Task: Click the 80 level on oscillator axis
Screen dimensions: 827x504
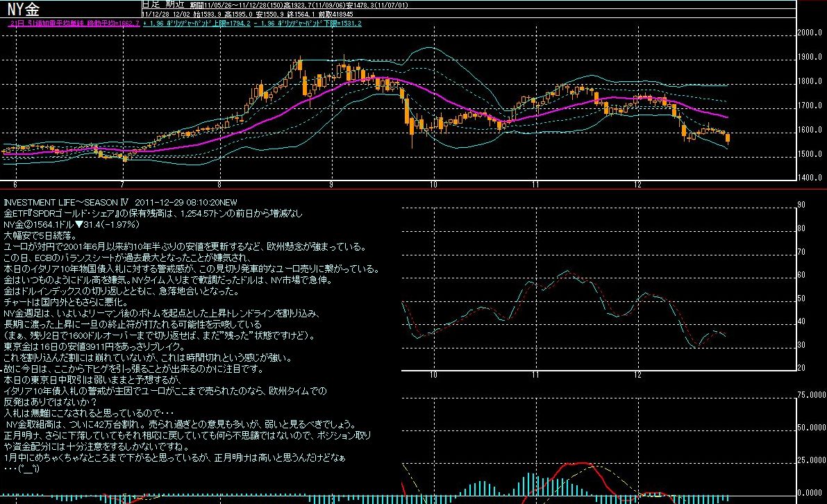Action: (x=801, y=229)
